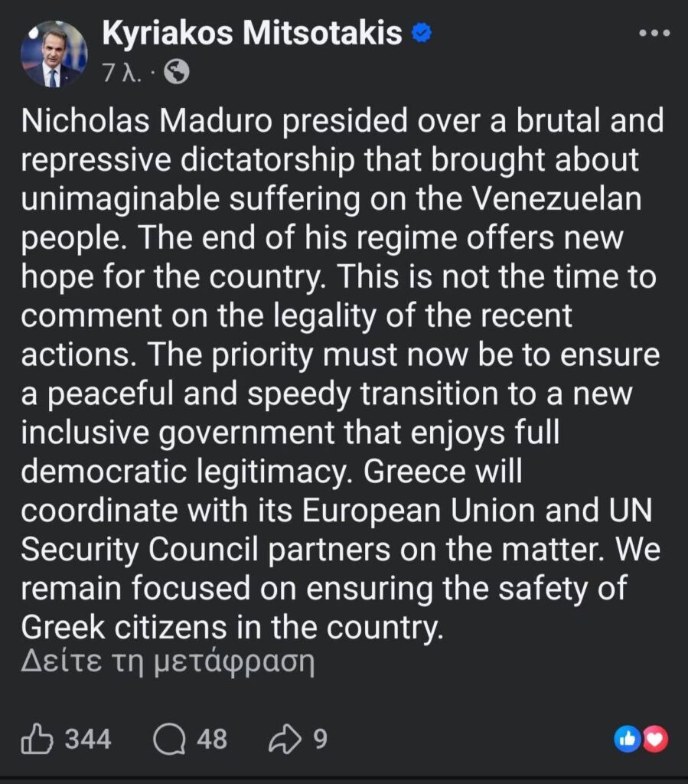Tap the comment speech bubble icon
Viewport: 688px width, 784px height.
click(169, 739)
